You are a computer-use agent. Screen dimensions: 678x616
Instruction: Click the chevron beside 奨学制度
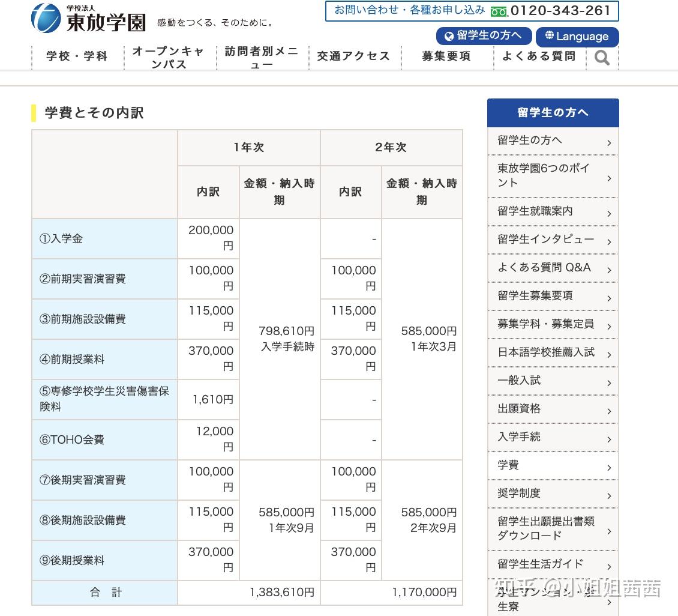(x=608, y=494)
